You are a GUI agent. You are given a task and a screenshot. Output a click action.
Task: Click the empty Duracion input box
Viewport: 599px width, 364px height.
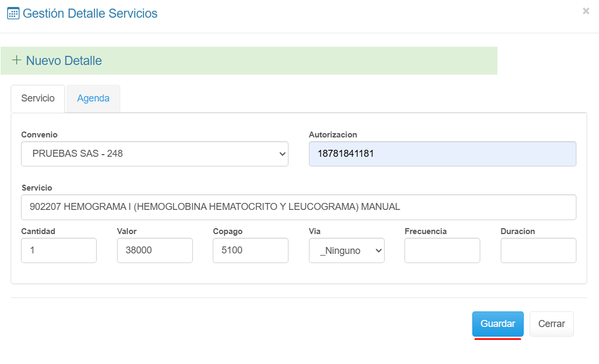[x=538, y=251]
